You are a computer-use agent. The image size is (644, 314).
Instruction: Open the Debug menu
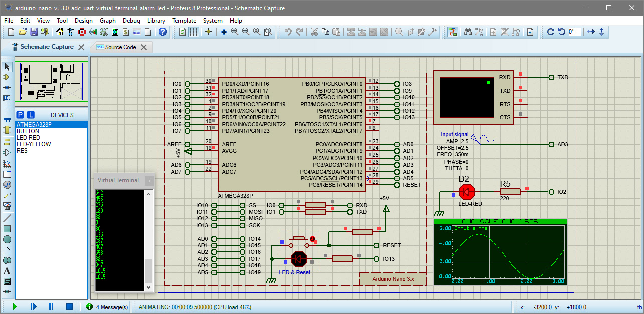click(x=131, y=21)
